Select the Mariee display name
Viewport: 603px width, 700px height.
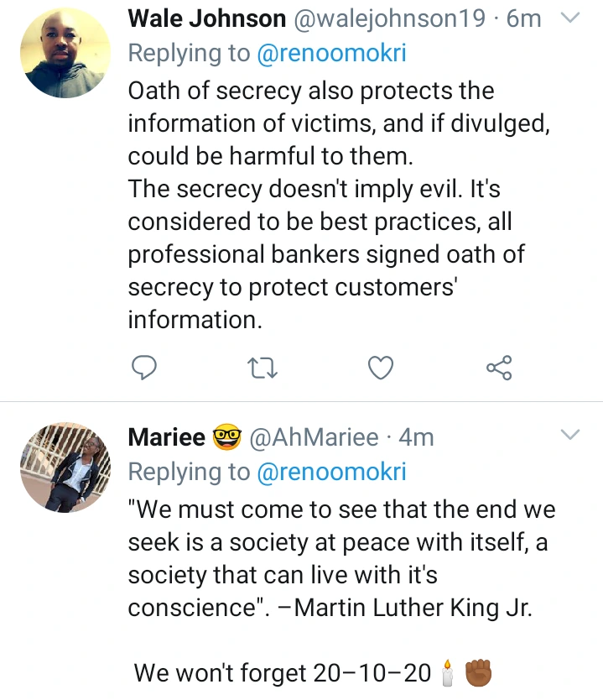(x=167, y=437)
